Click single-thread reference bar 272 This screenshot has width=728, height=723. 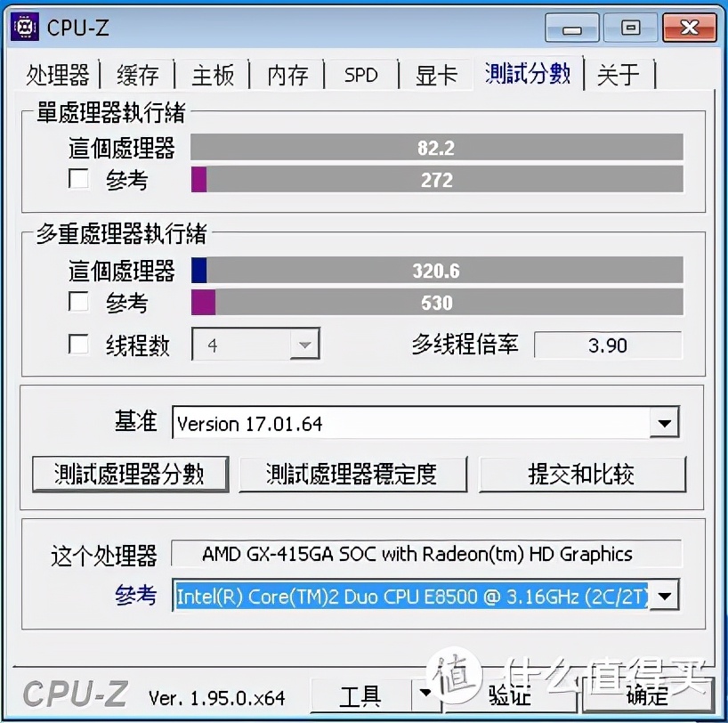pos(437,179)
